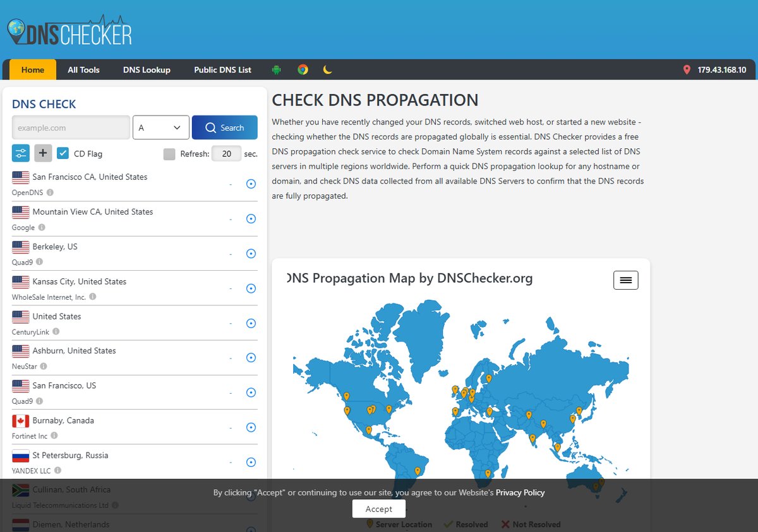
Task: Click South America map server pin
Action: [x=418, y=471]
